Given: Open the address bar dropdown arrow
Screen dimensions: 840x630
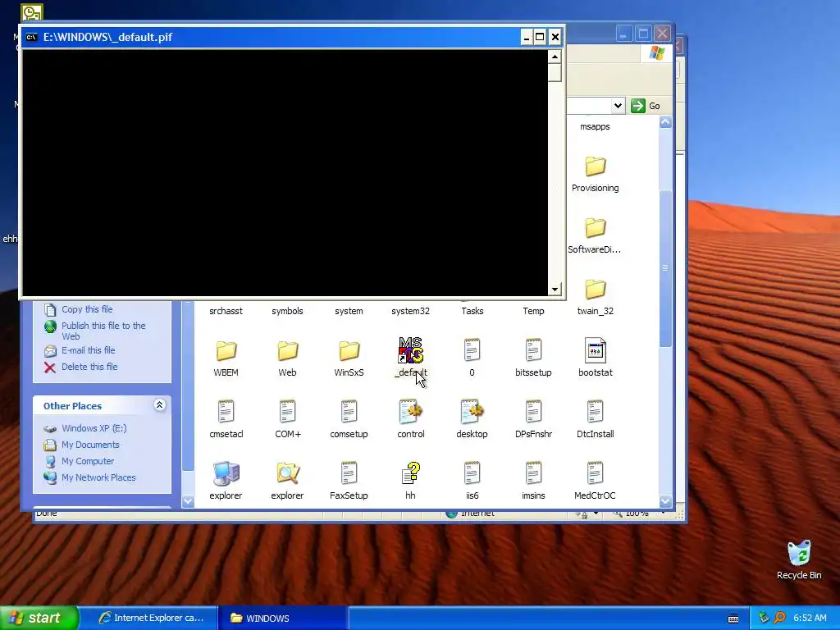Looking at the screenshot, I should pyautogui.click(x=618, y=106).
